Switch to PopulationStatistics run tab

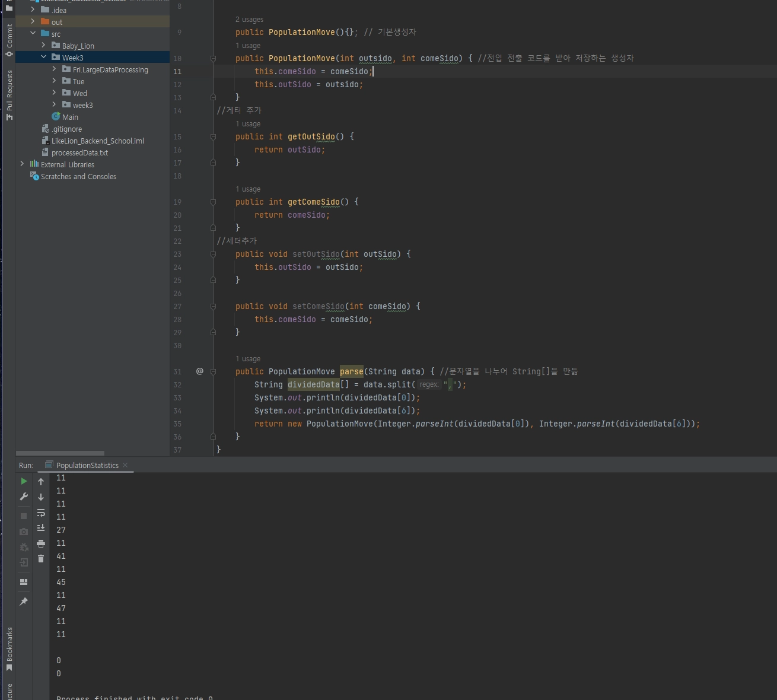point(87,466)
